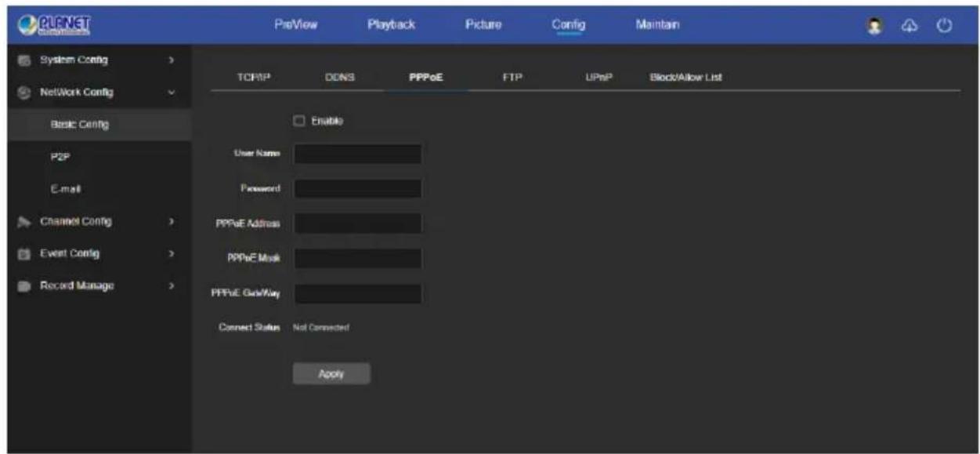Screen dimensions: 980x454
Task: Open the Block/Allow List tab
Action: 685,78
